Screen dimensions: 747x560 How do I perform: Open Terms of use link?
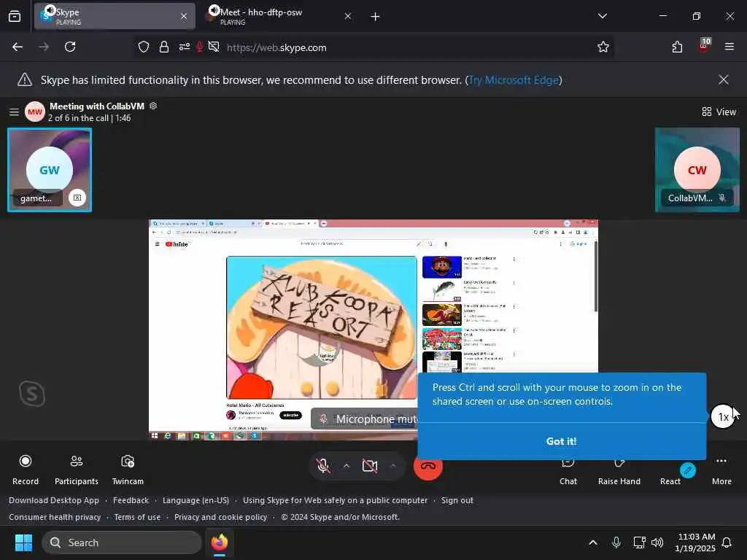[x=137, y=517]
